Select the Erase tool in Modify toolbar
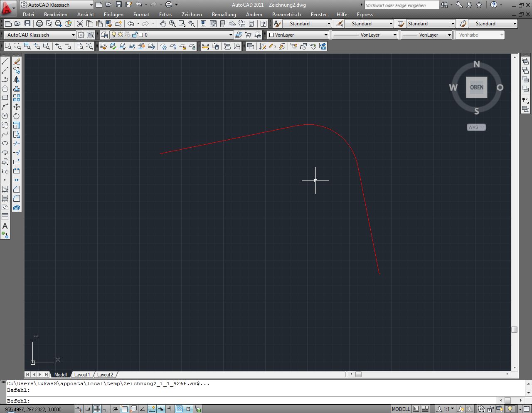 (x=17, y=61)
